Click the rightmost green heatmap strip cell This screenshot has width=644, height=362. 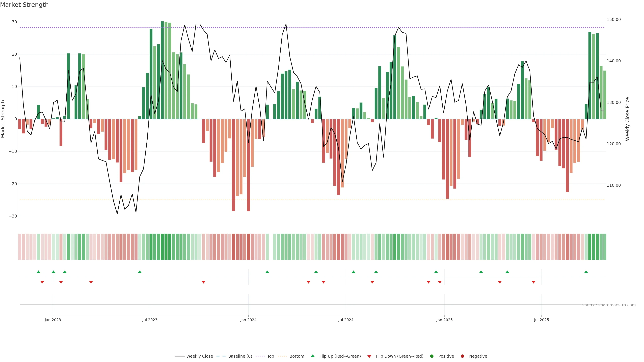(605, 247)
